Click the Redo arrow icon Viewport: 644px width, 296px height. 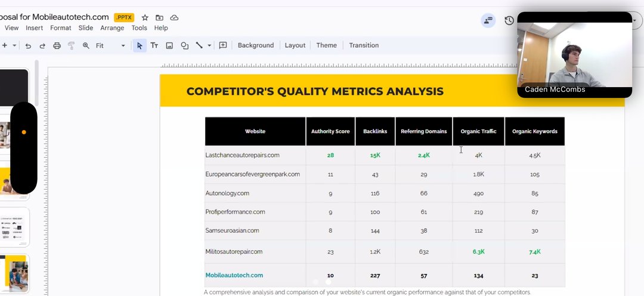(42, 45)
